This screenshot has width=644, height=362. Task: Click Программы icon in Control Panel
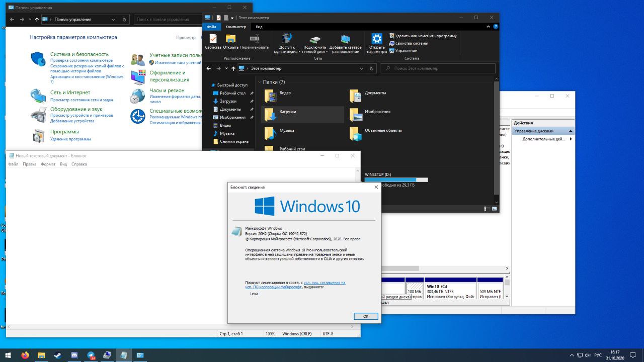[38, 136]
